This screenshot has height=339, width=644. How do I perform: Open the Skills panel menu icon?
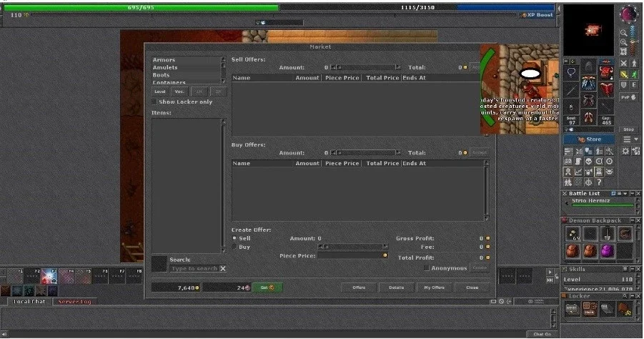tap(625, 269)
